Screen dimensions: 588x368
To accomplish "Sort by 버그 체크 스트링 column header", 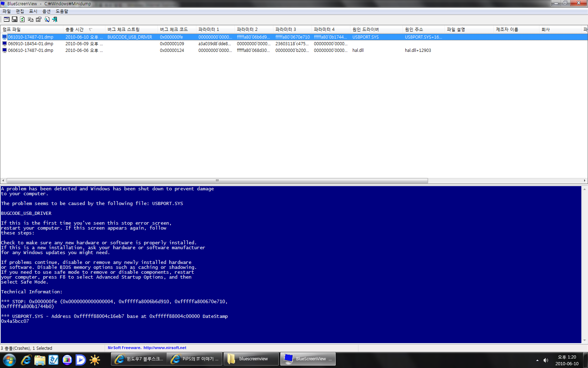I will [131, 29].
